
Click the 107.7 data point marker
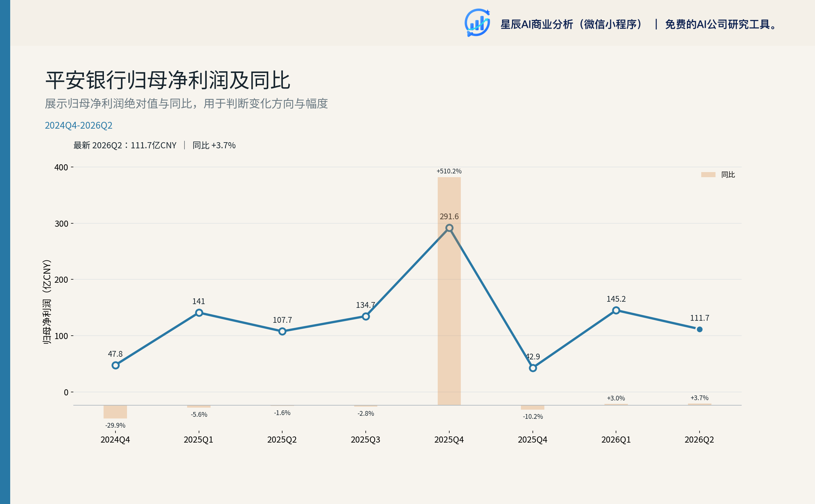pos(282,331)
